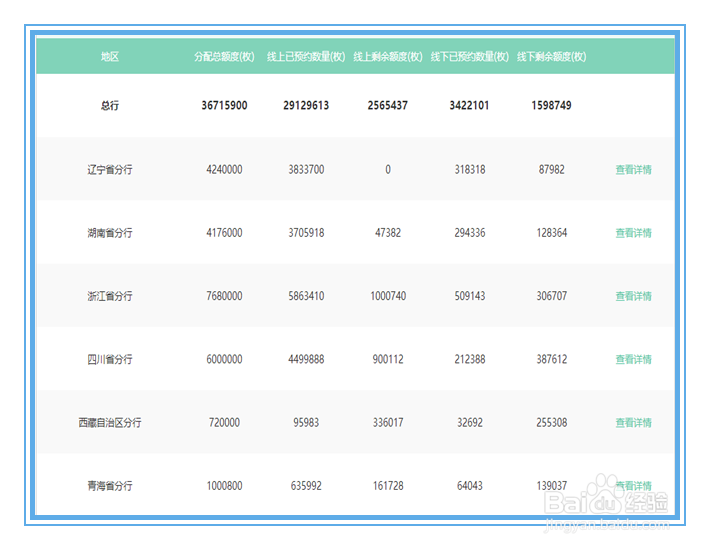710x550 pixels.
Task: Select value 64043 in 青海 row
Action: [x=470, y=486]
